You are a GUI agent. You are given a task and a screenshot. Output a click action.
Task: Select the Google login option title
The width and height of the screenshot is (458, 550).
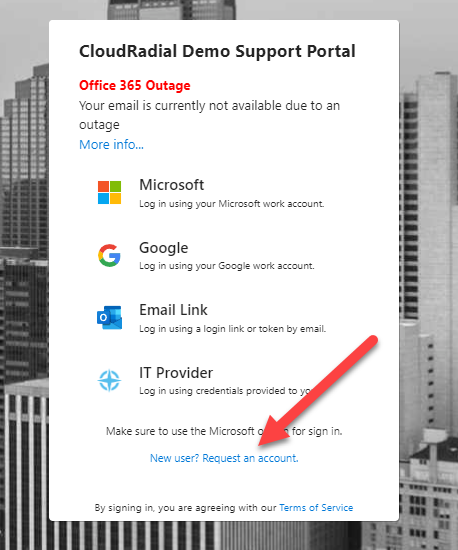[x=164, y=248]
